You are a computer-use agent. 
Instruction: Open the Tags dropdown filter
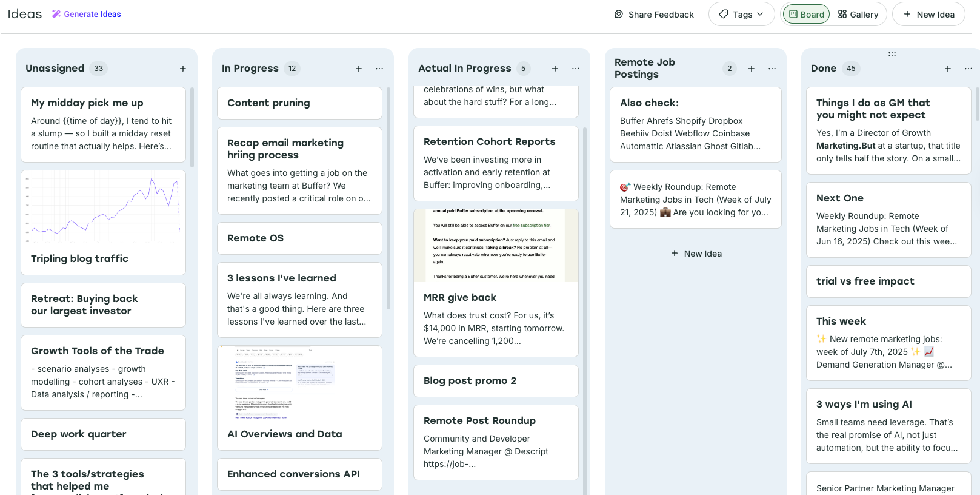click(x=741, y=15)
